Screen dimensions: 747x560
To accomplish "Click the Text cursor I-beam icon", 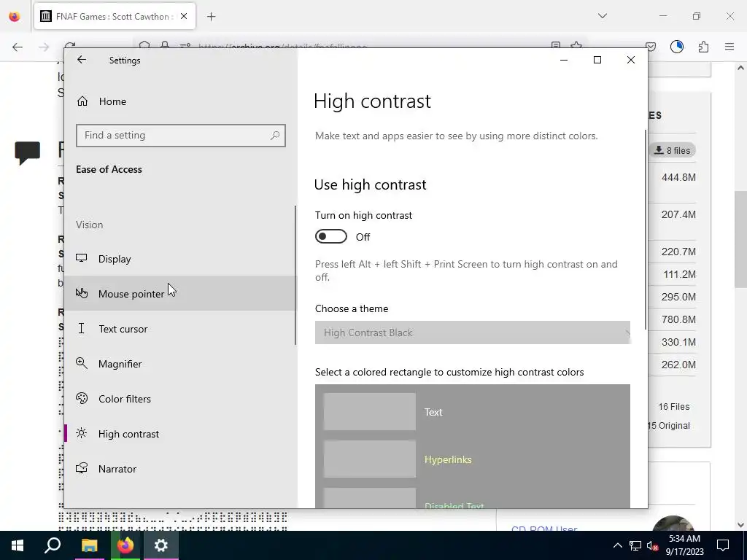I will 82,328.
